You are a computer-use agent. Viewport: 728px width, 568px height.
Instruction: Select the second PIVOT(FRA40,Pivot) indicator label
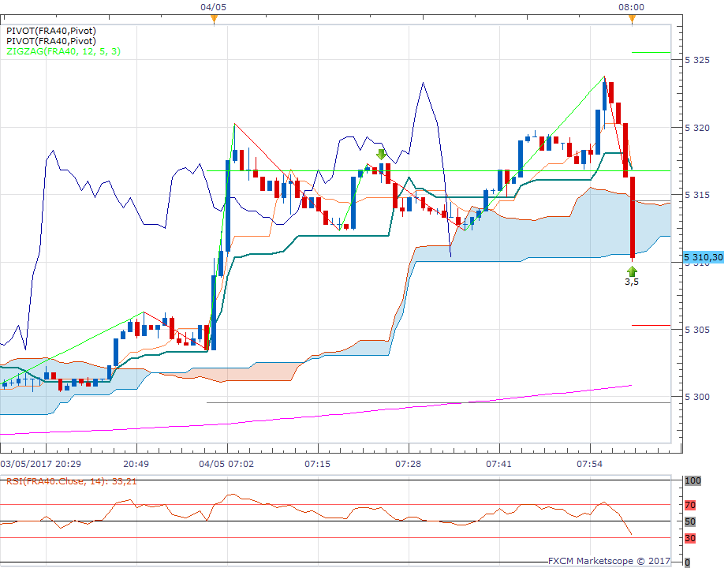[x=51, y=41]
